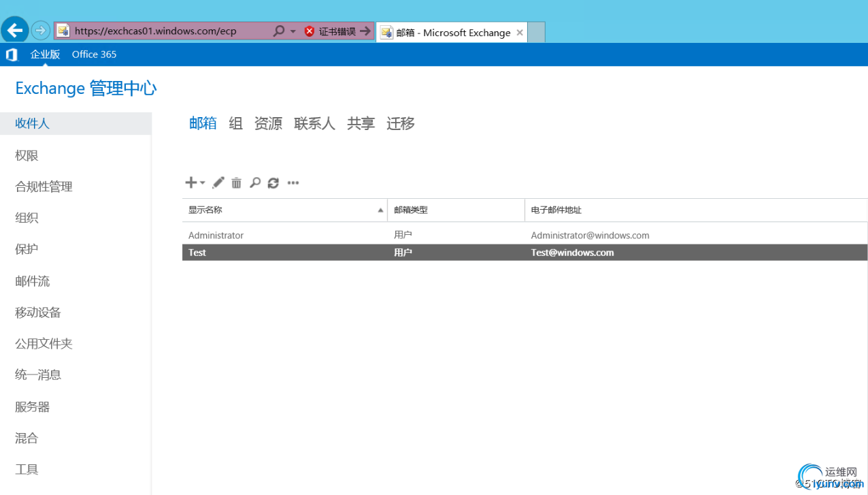
Task: Switch to the 组 tab
Action: coord(235,123)
